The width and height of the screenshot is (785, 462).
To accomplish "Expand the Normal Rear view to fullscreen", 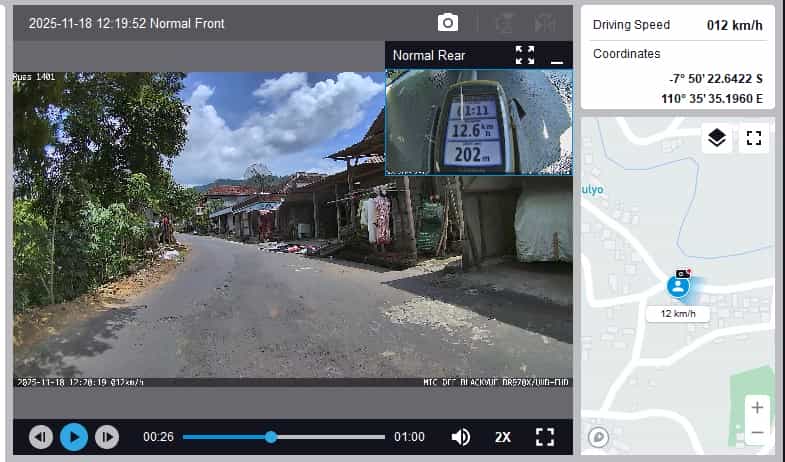I will coord(525,55).
